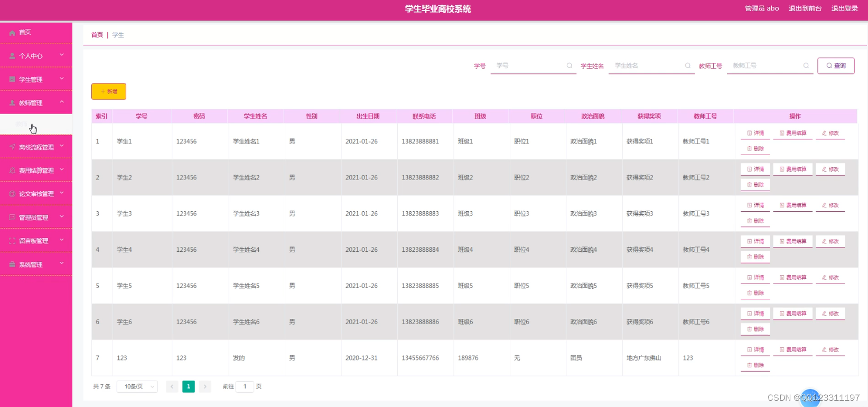
Task: Expand the 学生管理 sidebar menu
Action: pos(36,79)
